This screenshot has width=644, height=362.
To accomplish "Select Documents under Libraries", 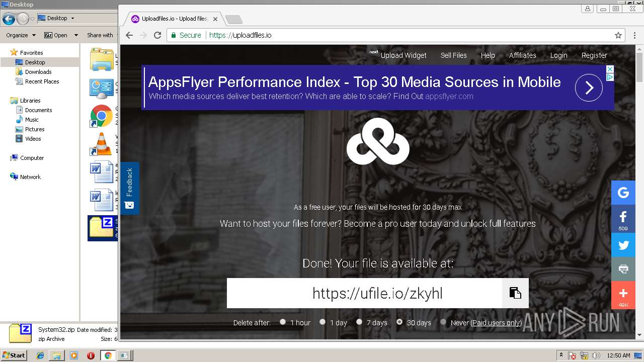I will coord(39,110).
